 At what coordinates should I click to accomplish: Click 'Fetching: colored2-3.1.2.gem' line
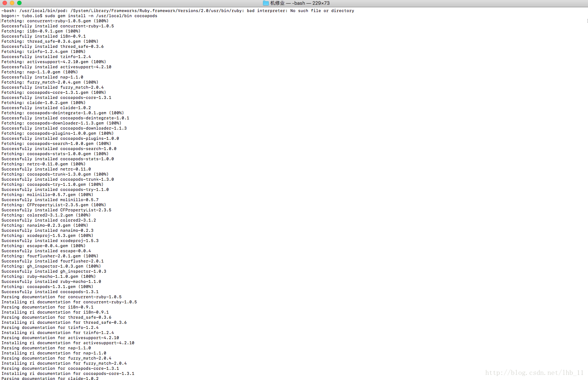46,215
